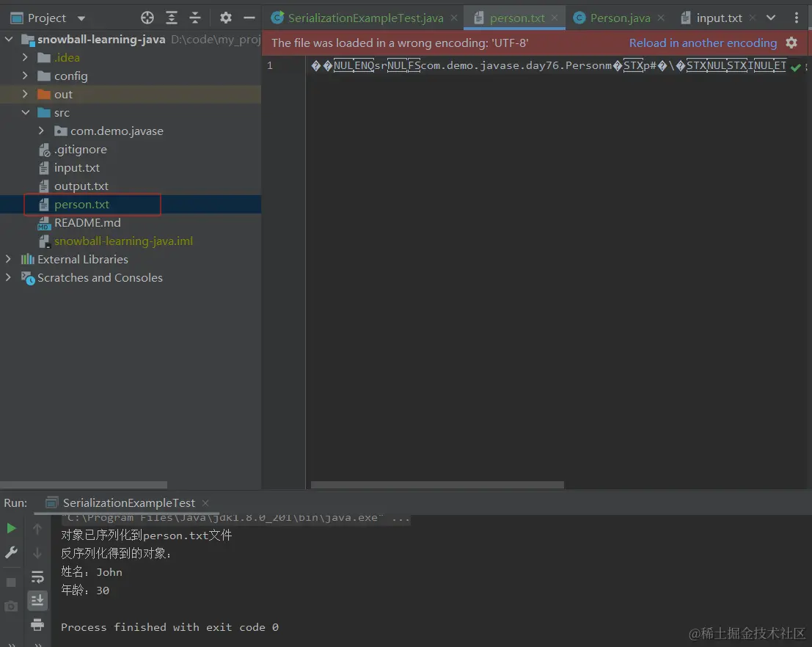Click the horizontal scrollbar of the editor
Viewport: 812px width, 647px height.
[437, 485]
